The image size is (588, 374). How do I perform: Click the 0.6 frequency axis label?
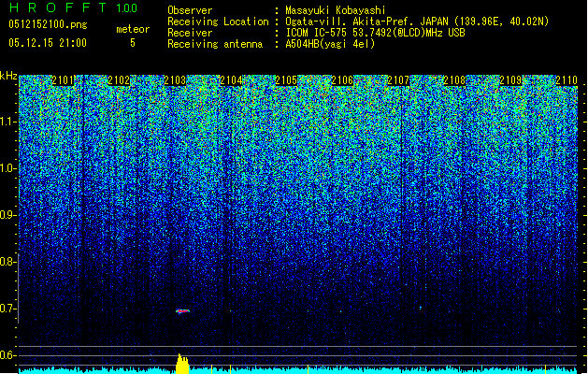pos(7,355)
